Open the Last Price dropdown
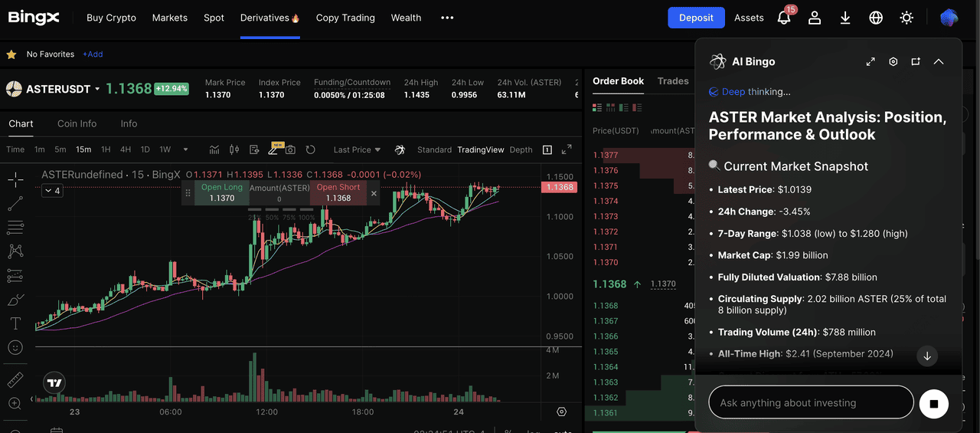Screen dimensions: 980x433 (357, 150)
